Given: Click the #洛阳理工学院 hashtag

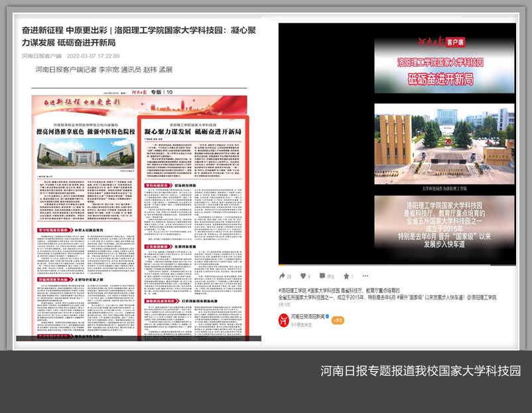Looking at the screenshot, I should click(x=293, y=290).
